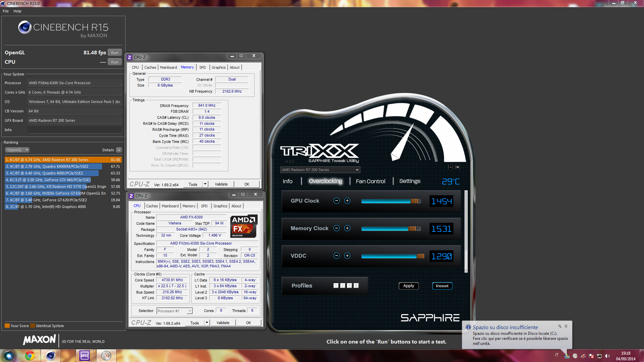The width and height of the screenshot is (644, 362).
Task: Decrease VDDC with minus icon
Action: pyautogui.click(x=337, y=256)
